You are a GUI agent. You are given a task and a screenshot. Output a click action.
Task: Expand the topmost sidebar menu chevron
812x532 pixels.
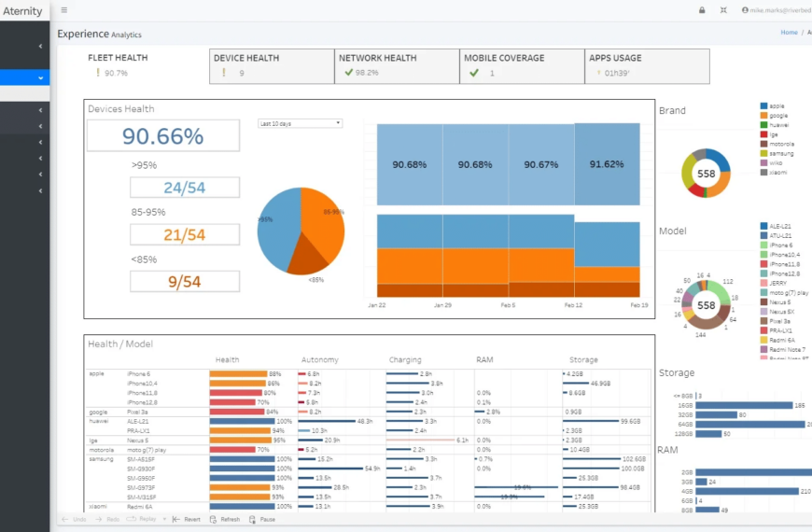tap(40, 46)
